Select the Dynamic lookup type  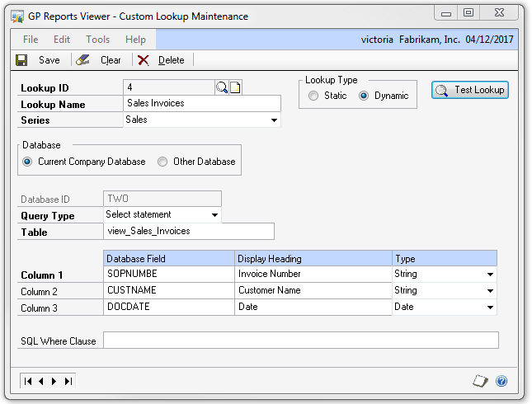point(364,96)
